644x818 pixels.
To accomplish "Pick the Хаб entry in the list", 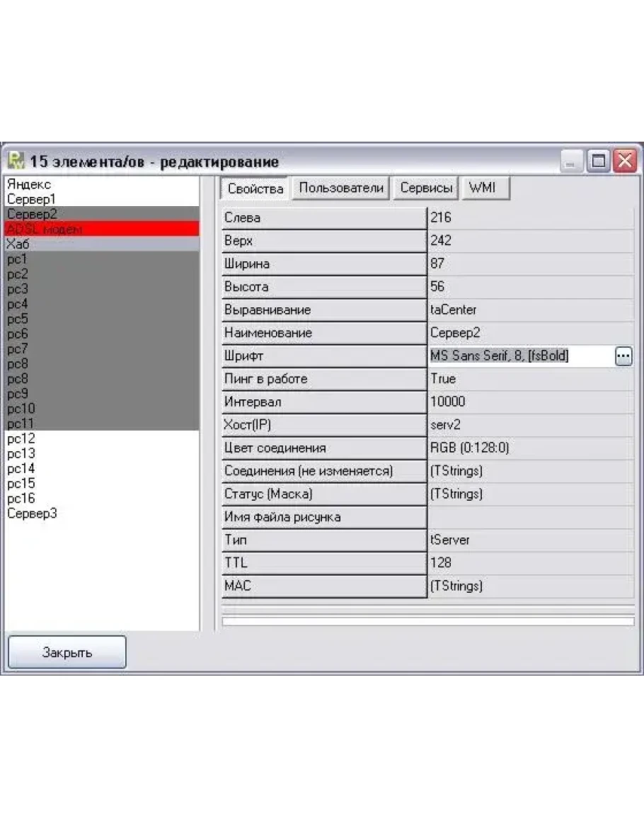I will point(101,244).
